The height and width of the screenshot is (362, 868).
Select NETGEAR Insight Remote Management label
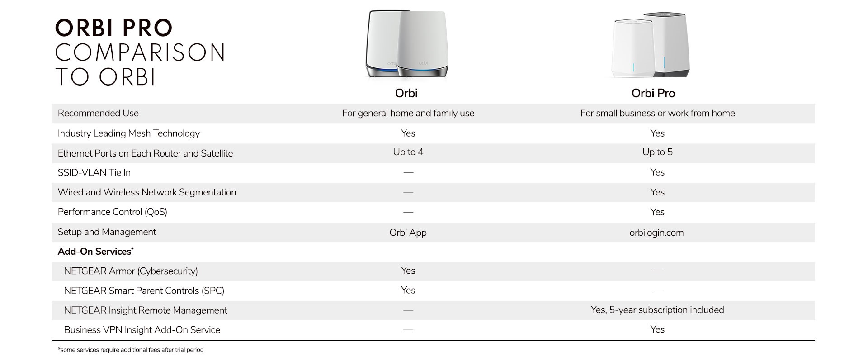point(145,310)
